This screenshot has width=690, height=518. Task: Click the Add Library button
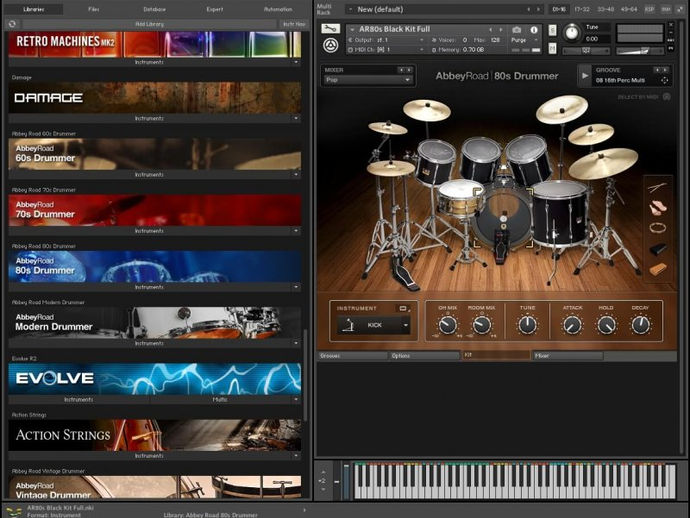[x=150, y=23]
